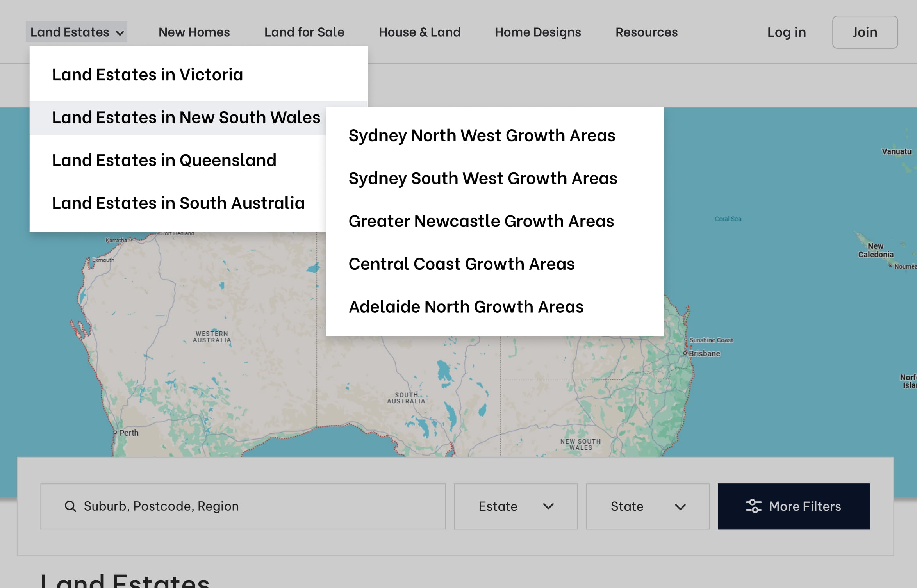Viewport: 917px width, 588px height.
Task: Choose Land Estates in South Australia
Action: click(178, 203)
